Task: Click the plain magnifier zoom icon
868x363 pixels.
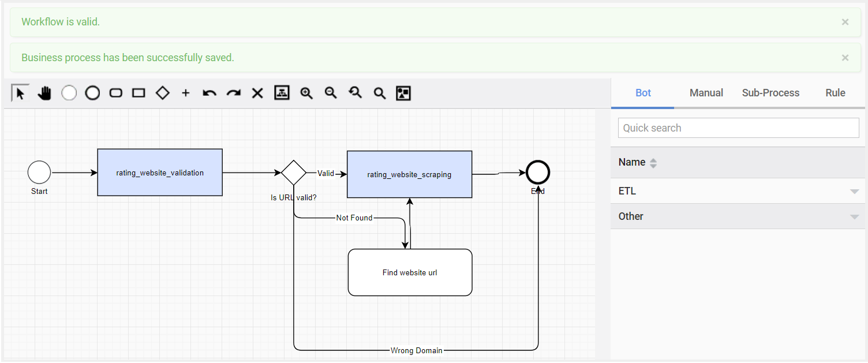Action: click(379, 93)
